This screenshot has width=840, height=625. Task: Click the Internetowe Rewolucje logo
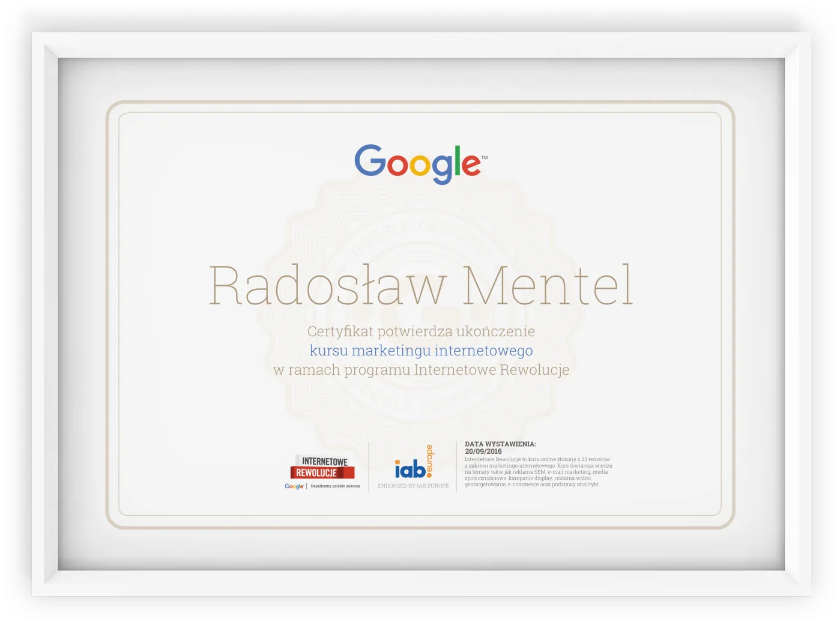tap(322, 466)
